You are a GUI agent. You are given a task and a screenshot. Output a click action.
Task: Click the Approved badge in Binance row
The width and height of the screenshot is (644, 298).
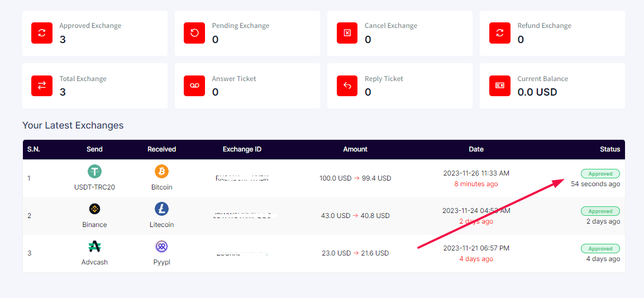coord(600,211)
